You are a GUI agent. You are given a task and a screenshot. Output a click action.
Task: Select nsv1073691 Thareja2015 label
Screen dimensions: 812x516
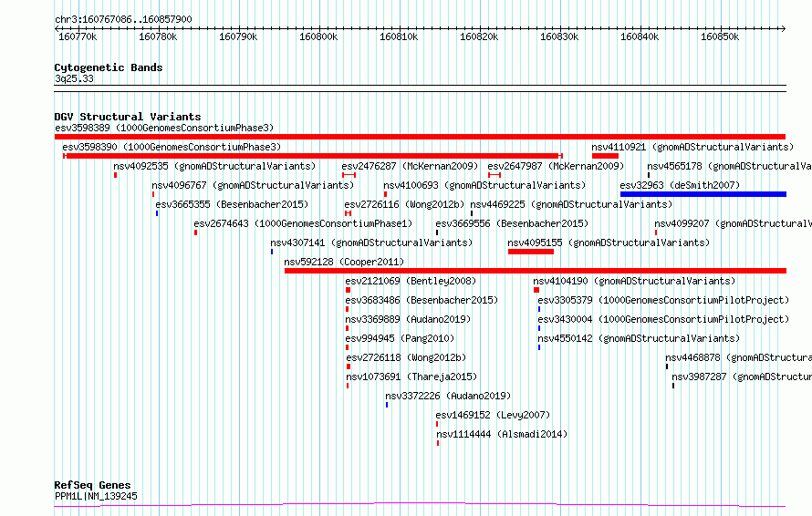pyautogui.click(x=411, y=377)
